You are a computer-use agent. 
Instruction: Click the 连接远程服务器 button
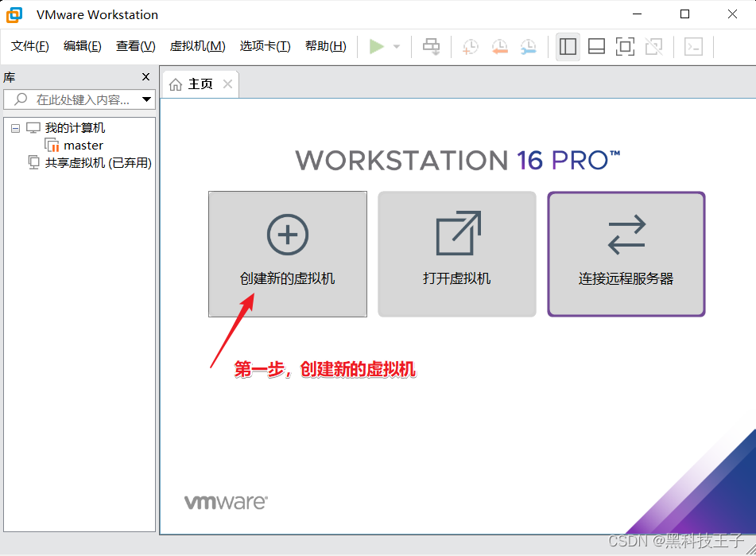pyautogui.click(x=626, y=254)
